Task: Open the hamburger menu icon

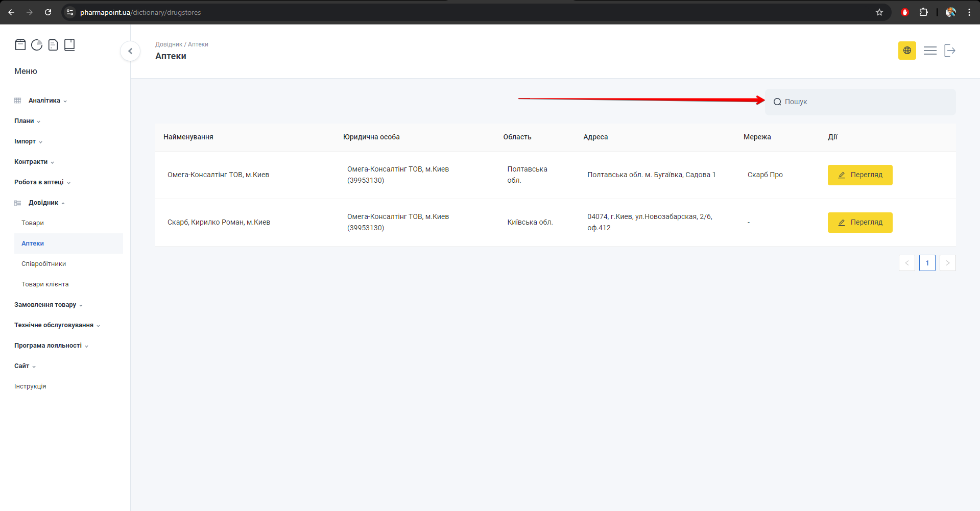Action: [x=930, y=51]
